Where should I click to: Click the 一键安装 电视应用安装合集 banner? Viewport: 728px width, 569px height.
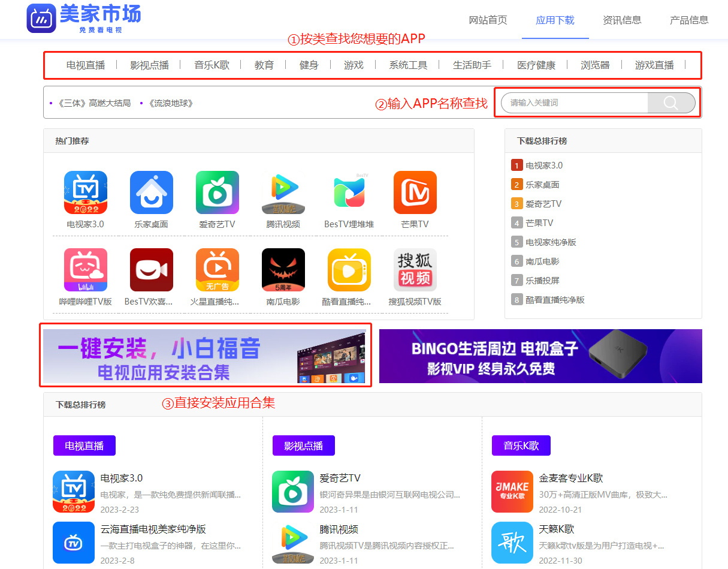tap(204, 356)
